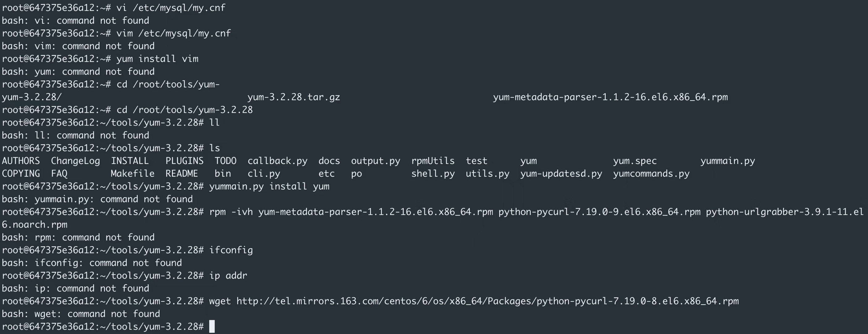Click the yum-updatesd.py file name

[x=561, y=174]
